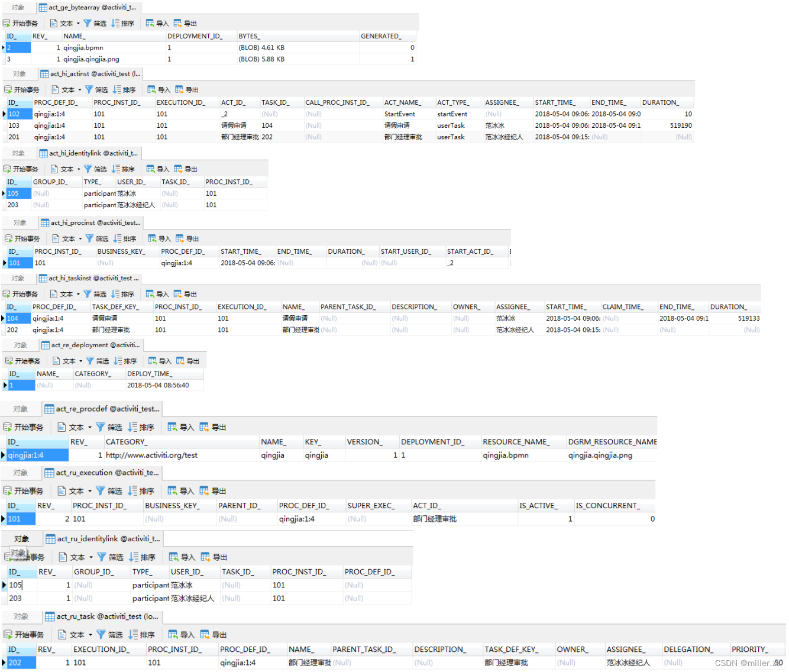Image resolution: width=789 pixels, height=672 pixels.
Task: Select 对象 tab beside the act_ru_execution tab
Action: click(x=21, y=473)
